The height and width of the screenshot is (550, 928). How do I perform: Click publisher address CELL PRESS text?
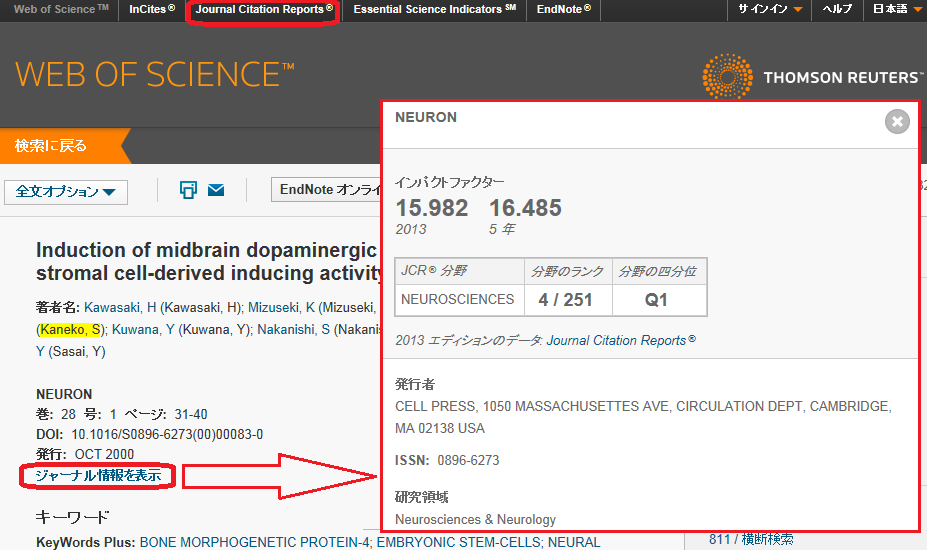(643, 417)
